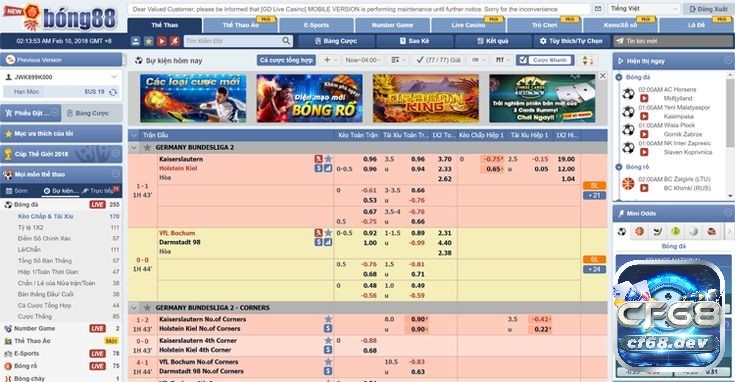This screenshot has width=735, height=382.
Task: Open the Kết quả results link
Action: [492, 41]
